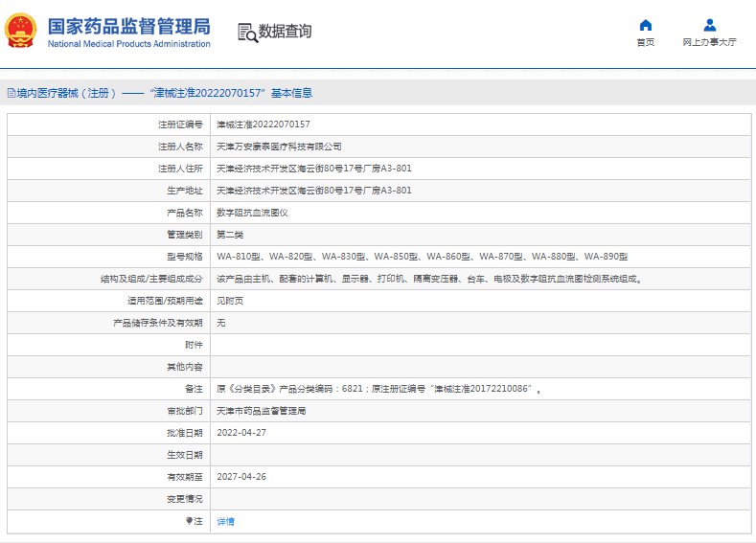
Task: Click the 附件 label
Action: coord(194,345)
